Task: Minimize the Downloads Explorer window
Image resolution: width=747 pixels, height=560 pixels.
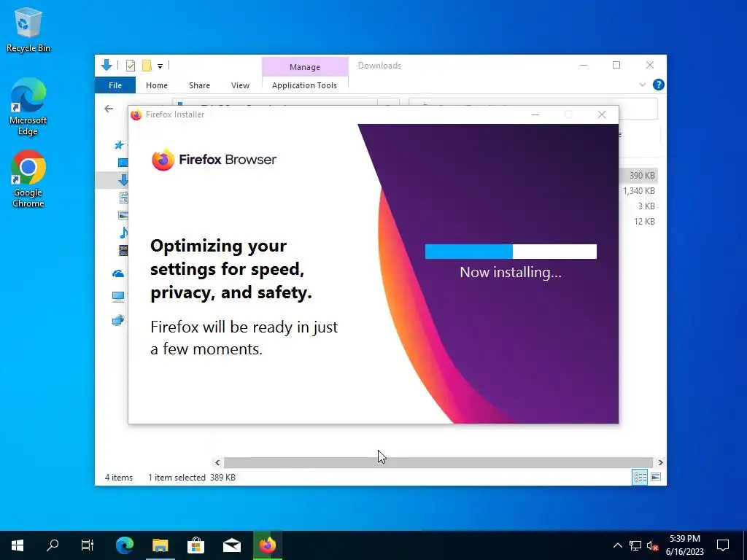Action: click(584, 65)
